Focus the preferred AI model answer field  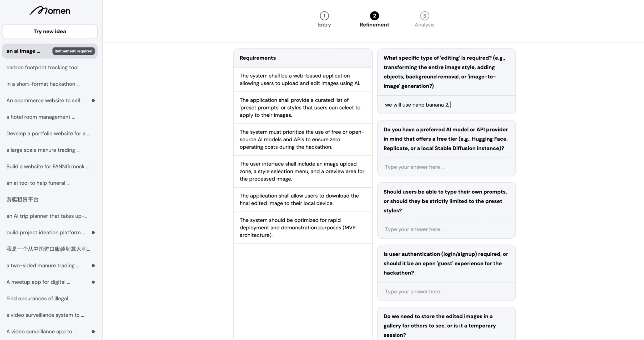[446, 167]
